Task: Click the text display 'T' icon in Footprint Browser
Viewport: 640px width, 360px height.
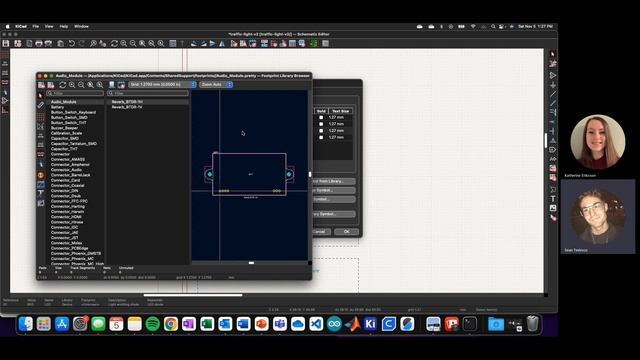Action: pos(40,193)
